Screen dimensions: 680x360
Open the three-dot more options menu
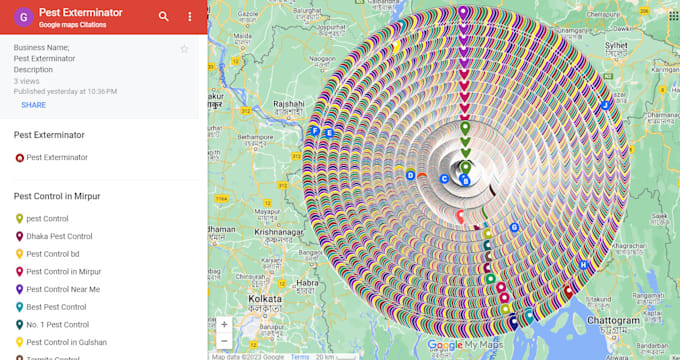coord(190,16)
